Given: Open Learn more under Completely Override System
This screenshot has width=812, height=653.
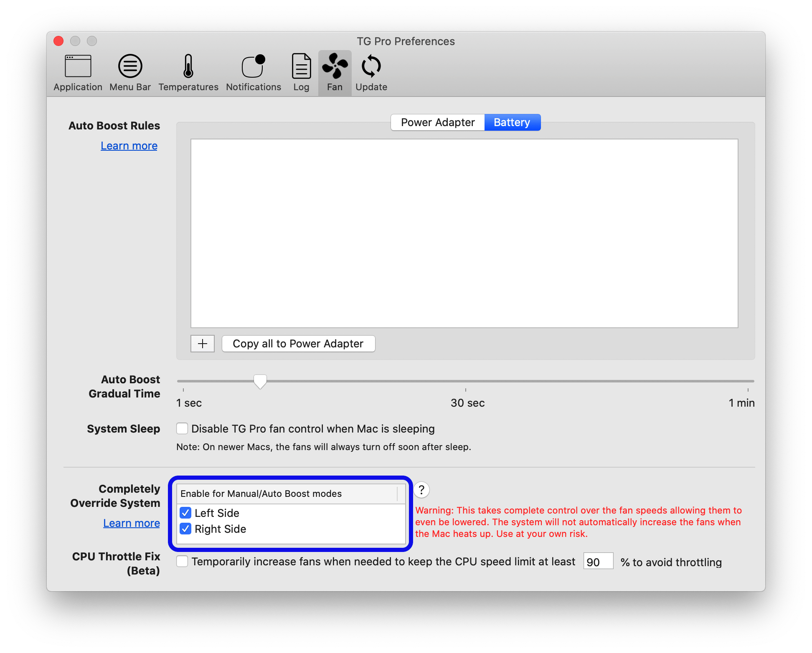Looking at the screenshot, I should [131, 523].
